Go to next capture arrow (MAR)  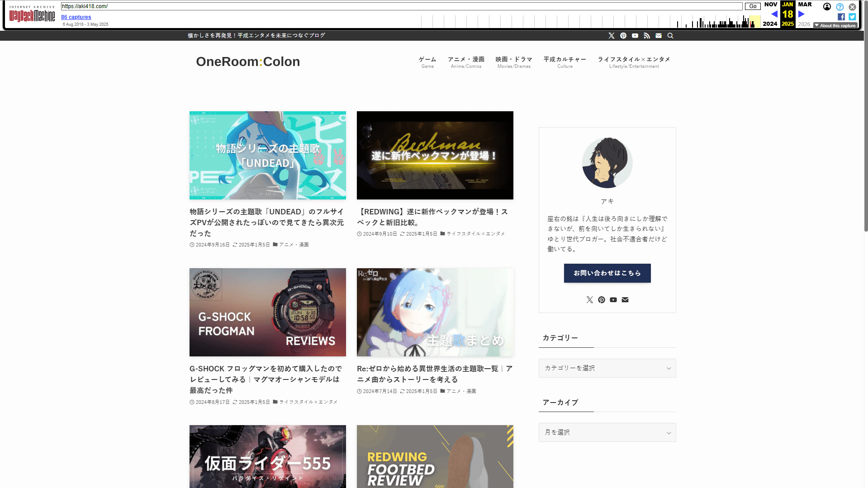pyautogui.click(x=802, y=14)
